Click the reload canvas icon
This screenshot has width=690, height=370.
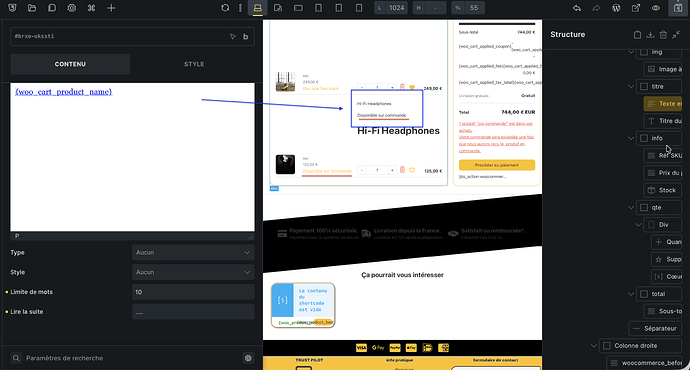tap(225, 8)
